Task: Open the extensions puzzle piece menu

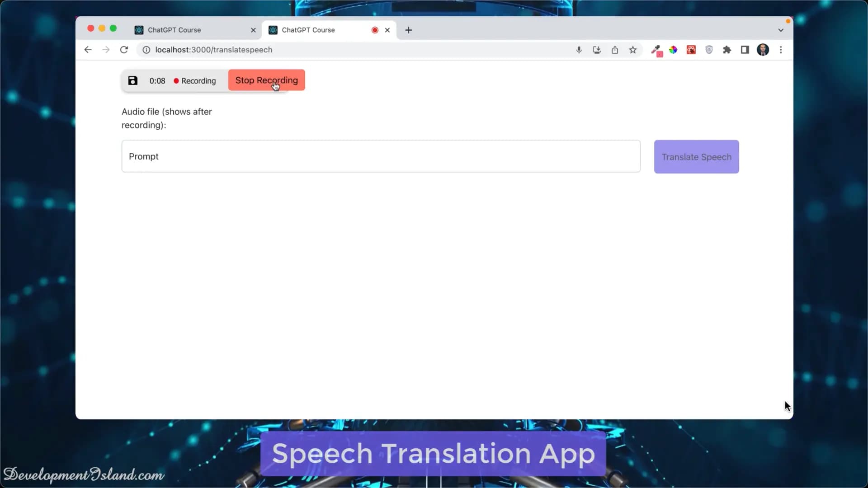Action: tap(727, 50)
